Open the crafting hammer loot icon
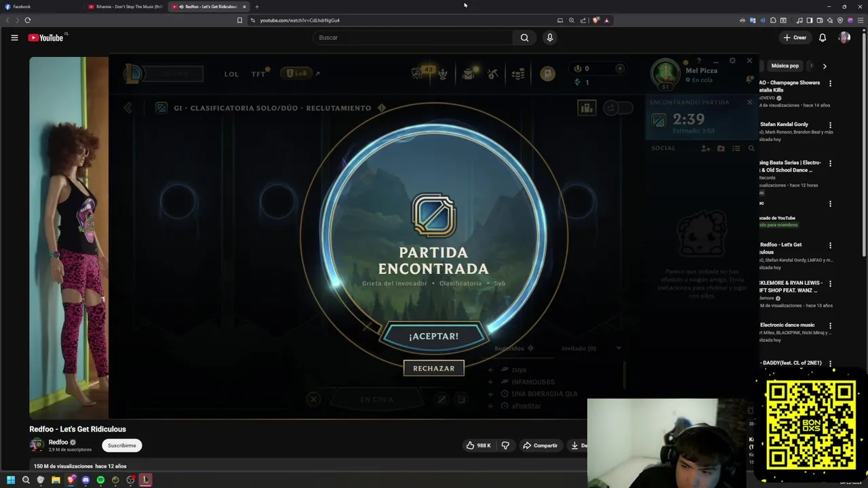 (493, 74)
